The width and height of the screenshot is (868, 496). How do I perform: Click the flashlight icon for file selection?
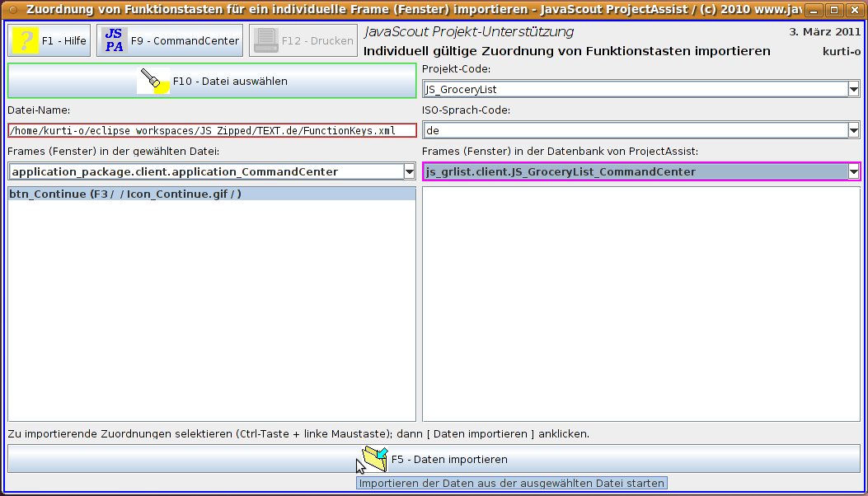(x=154, y=81)
